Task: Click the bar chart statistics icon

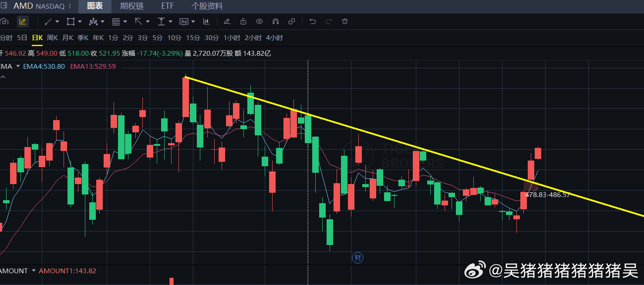Action: (206, 21)
